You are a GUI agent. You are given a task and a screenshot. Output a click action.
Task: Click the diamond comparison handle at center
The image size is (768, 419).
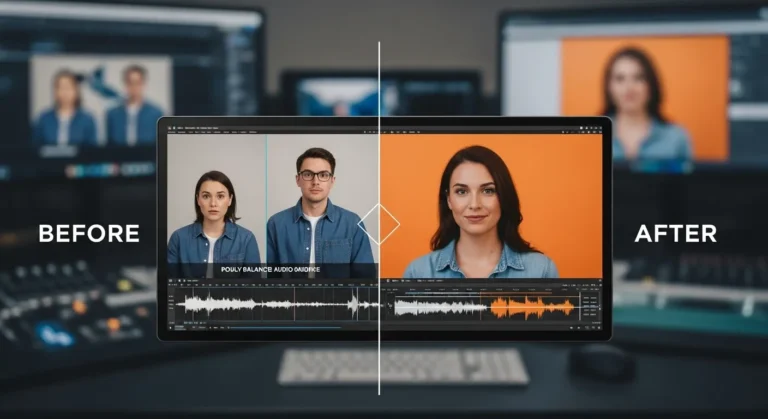click(x=379, y=225)
